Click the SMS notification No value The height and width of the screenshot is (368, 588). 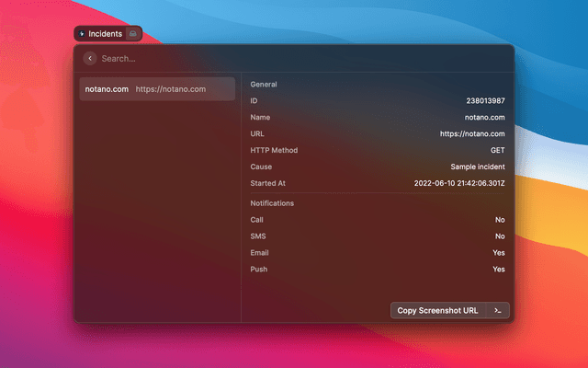click(x=499, y=236)
